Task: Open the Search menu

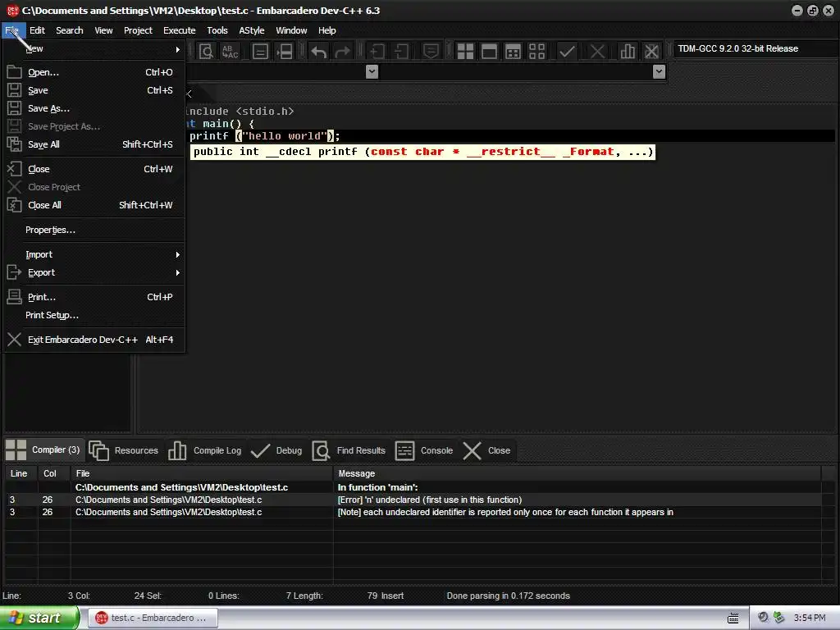Action: pos(70,30)
